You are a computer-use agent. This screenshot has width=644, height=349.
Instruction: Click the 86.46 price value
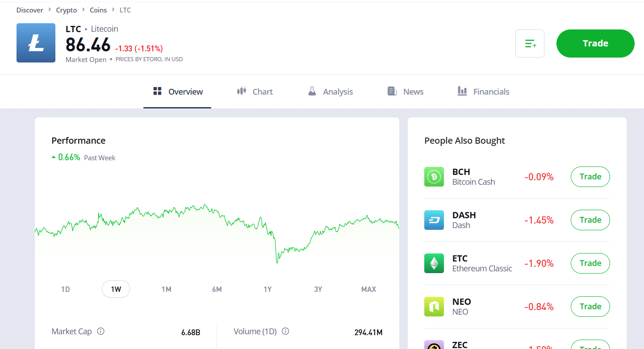coord(88,45)
